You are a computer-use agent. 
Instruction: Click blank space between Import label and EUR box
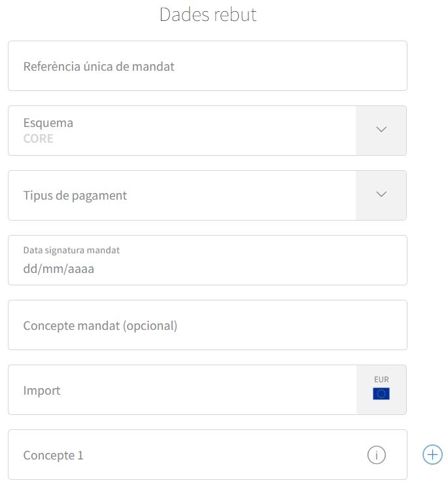tap(207, 390)
